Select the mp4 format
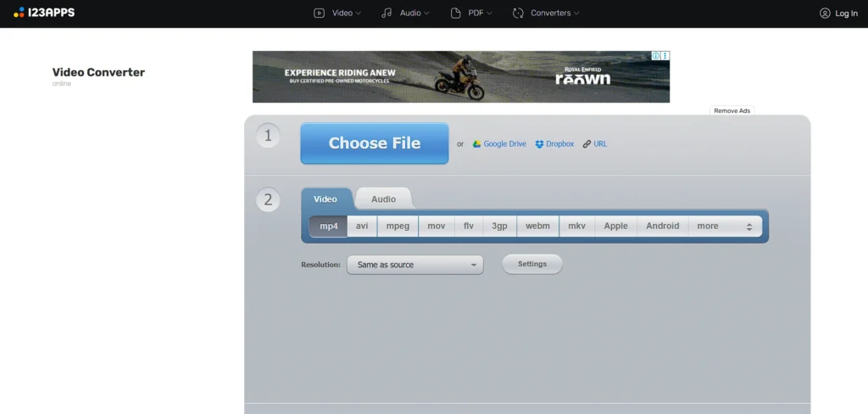868x414 pixels. 329,227
